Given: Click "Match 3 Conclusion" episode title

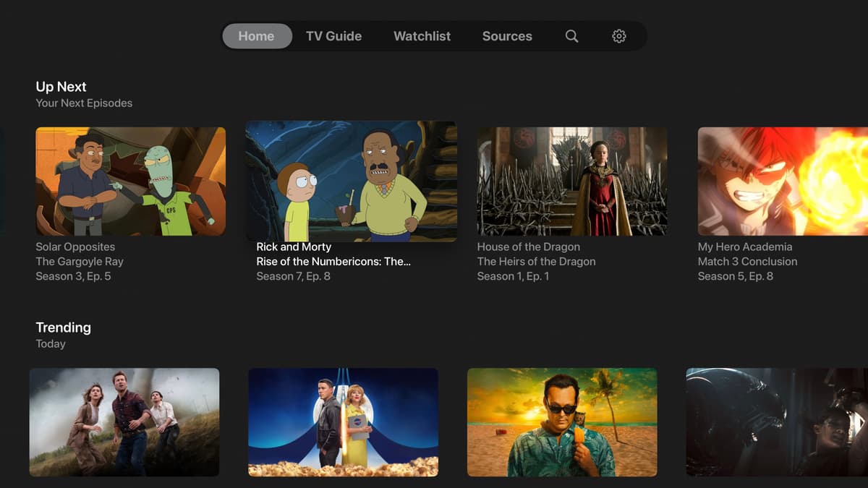Looking at the screenshot, I should click(747, 262).
